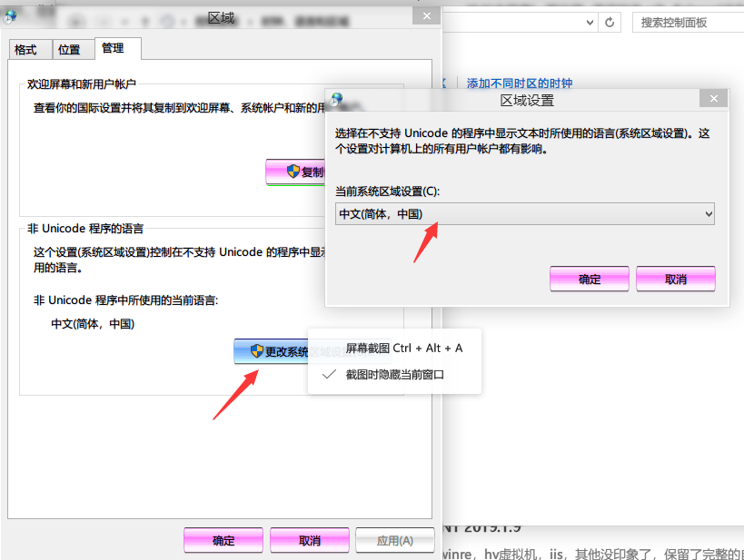
Task: Click 确定 at bottom of 区域 window
Action: (x=223, y=540)
